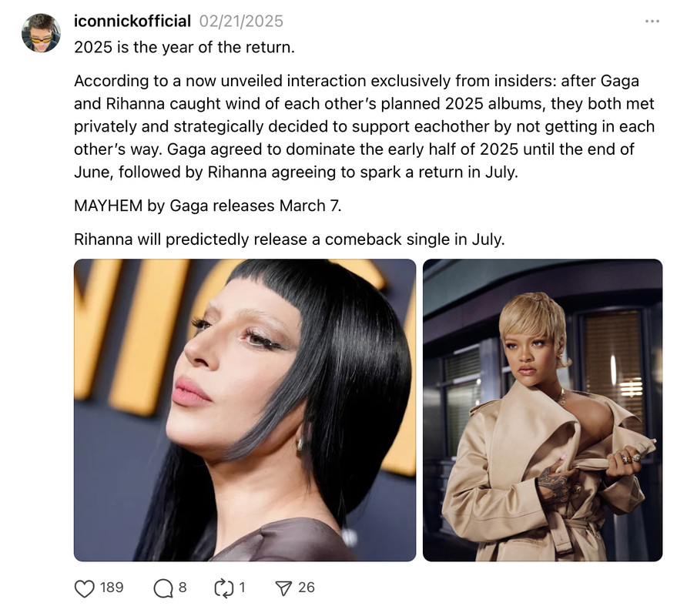Click the 26 shares count
The image size is (687, 616).
pyautogui.click(x=307, y=588)
